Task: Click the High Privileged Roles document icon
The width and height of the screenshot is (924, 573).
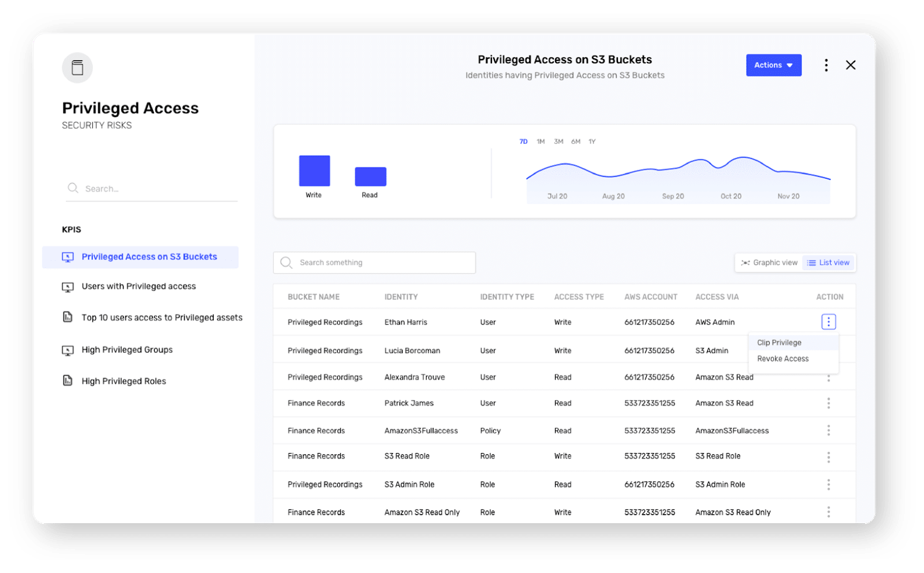Action: click(67, 381)
